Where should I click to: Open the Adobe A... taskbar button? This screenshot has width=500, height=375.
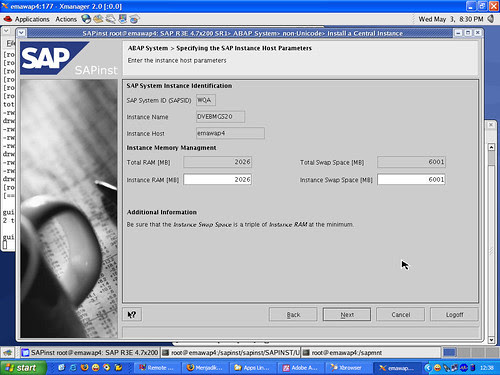click(300, 368)
